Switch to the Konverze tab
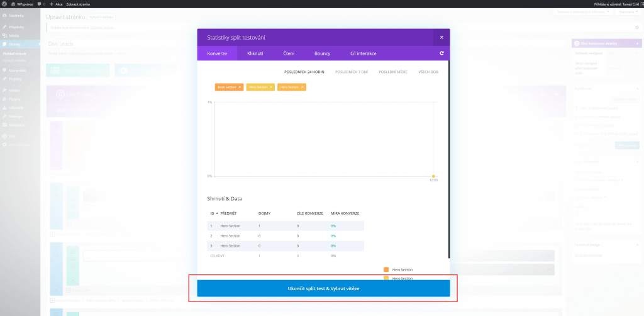Image resolution: width=644 pixels, height=316 pixels. pos(217,54)
